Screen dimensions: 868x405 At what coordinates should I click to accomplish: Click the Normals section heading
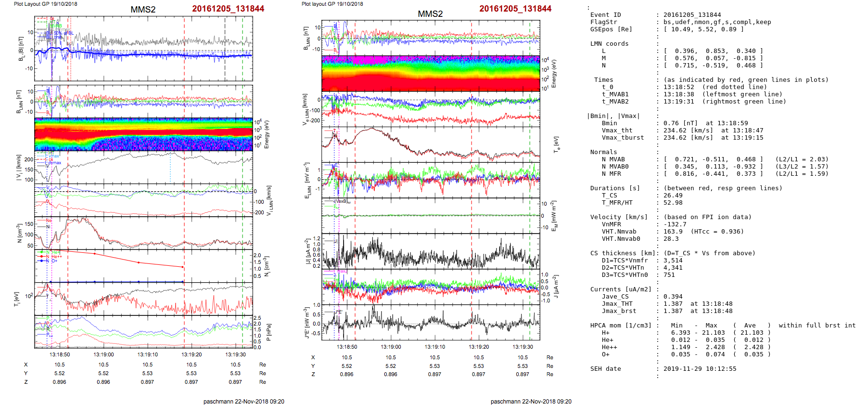pos(603,152)
